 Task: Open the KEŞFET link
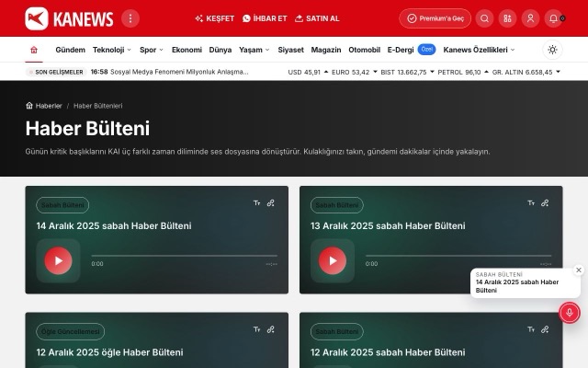pyautogui.click(x=214, y=18)
